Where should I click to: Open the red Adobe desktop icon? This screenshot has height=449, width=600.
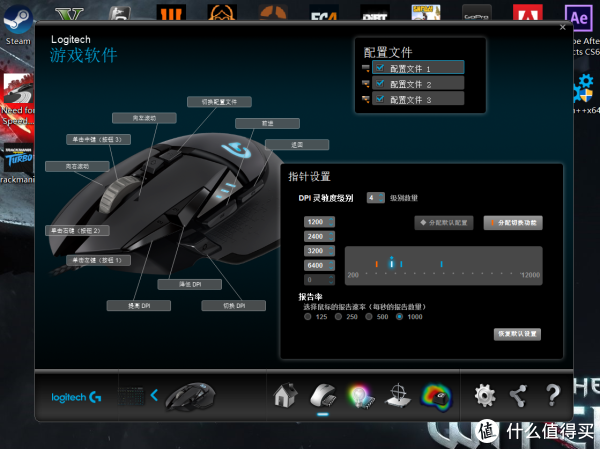point(528,13)
